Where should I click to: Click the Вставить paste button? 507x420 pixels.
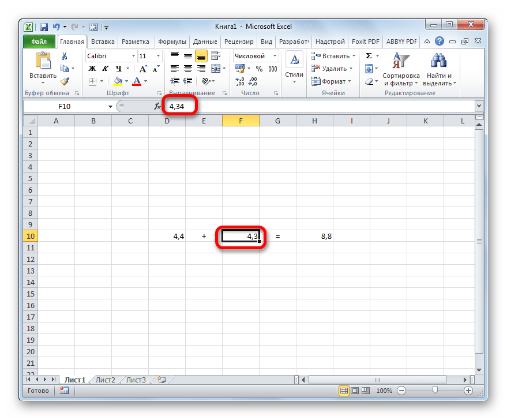[x=43, y=66]
